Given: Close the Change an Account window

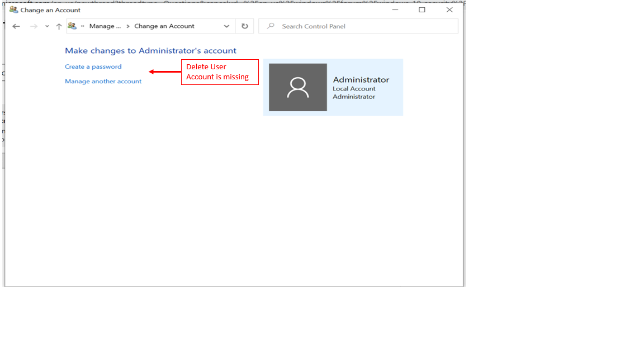Looking at the screenshot, I should (x=449, y=10).
